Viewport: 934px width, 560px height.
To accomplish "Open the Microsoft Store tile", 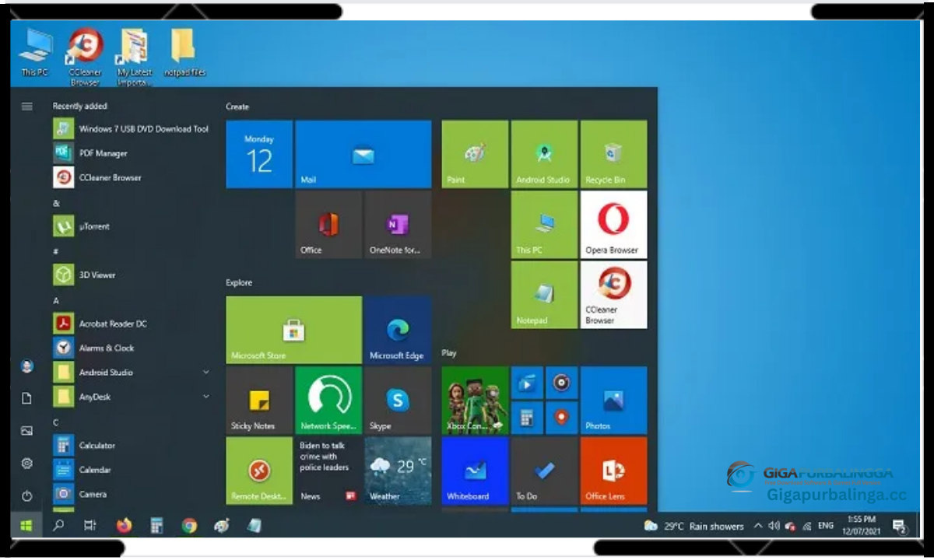I will [x=293, y=330].
